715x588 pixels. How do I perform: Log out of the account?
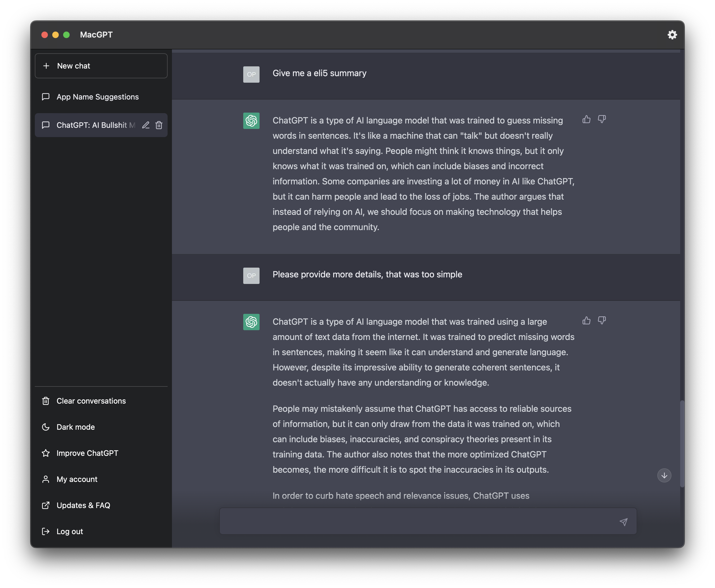101,531
